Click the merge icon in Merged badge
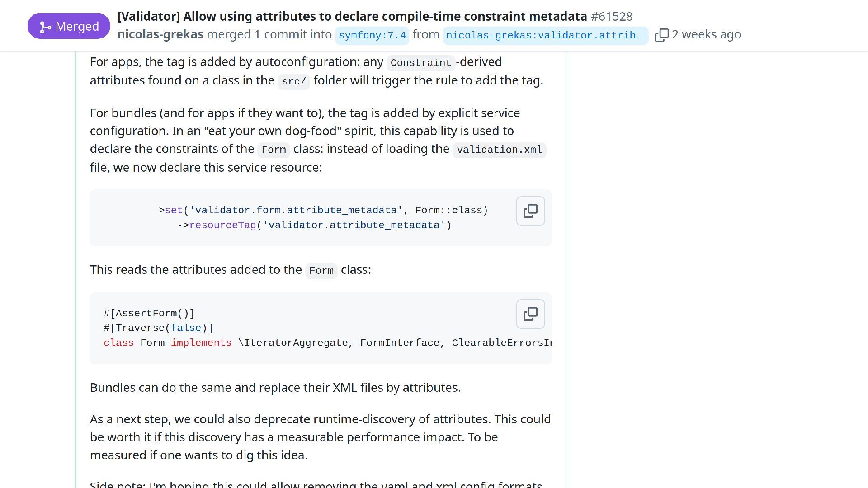 coord(45,27)
